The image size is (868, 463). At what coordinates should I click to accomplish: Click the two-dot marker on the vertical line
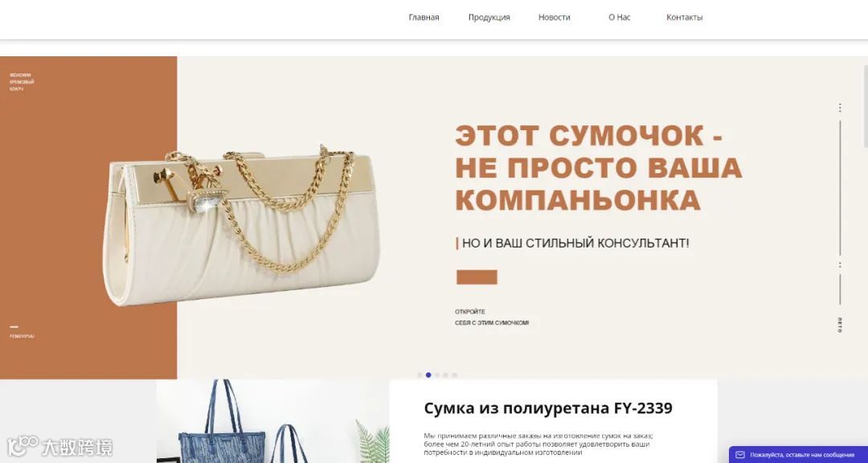pos(840,265)
